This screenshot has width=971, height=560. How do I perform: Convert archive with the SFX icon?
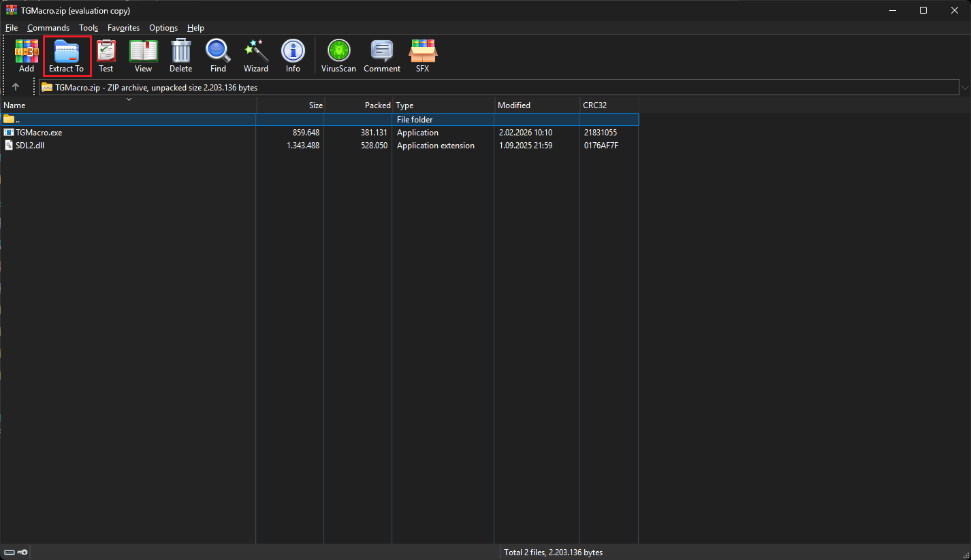(422, 56)
